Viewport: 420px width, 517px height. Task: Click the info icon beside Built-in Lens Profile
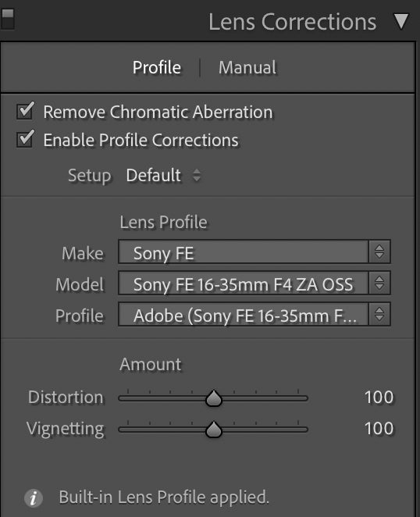tap(34, 498)
